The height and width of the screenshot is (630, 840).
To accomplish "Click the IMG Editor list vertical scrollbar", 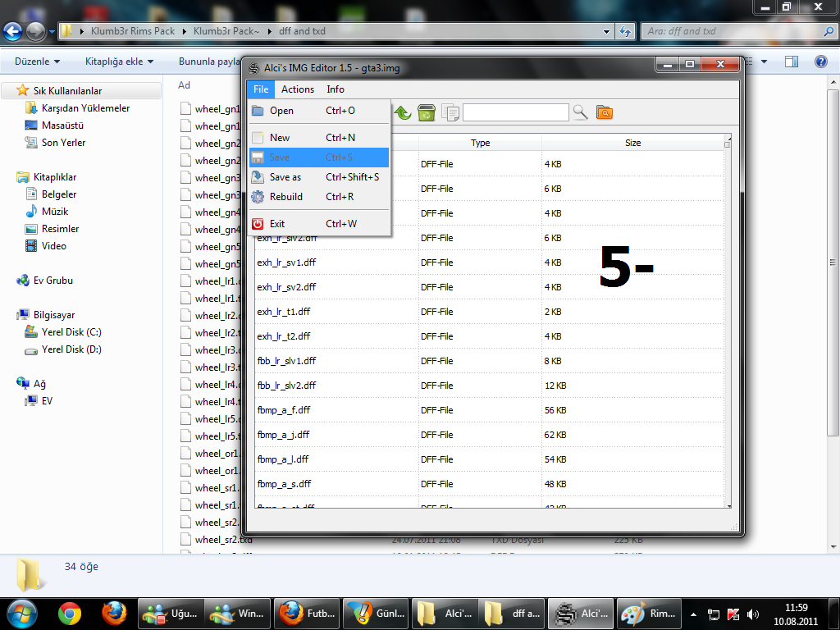I will point(728,321).
